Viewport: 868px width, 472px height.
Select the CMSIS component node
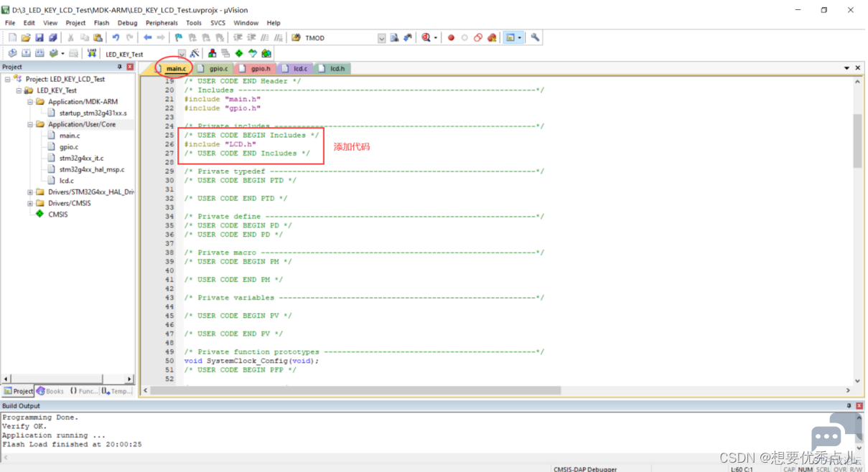coord(57,214)
